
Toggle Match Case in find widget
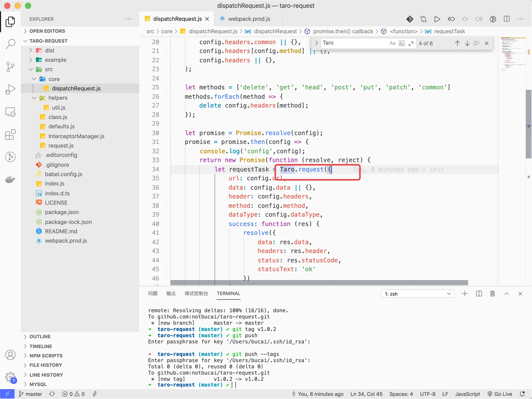pos(392,43)
